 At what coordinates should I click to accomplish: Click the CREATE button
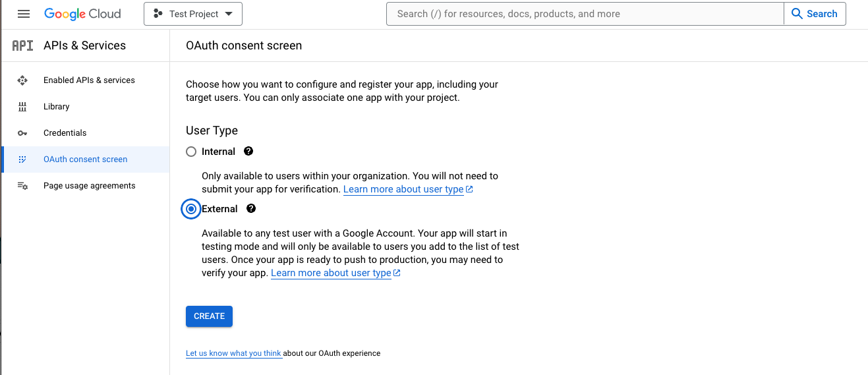(209, 316)
